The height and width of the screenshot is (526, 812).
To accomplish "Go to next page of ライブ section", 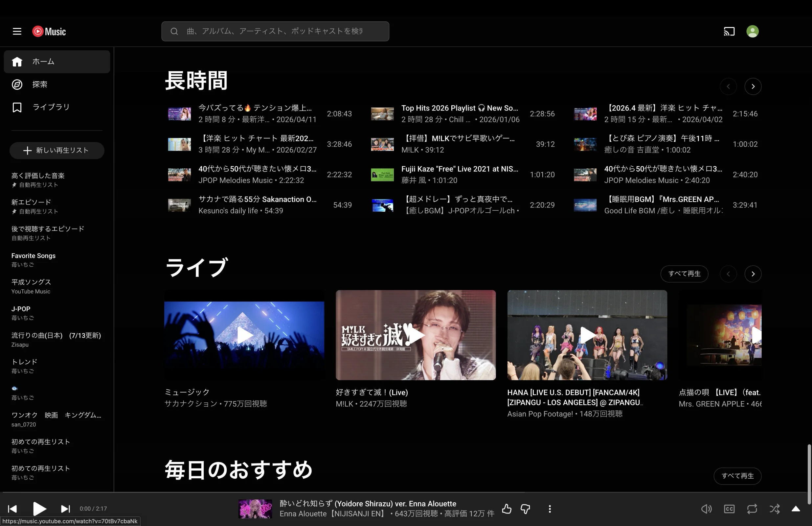I will tap(753, 274).
